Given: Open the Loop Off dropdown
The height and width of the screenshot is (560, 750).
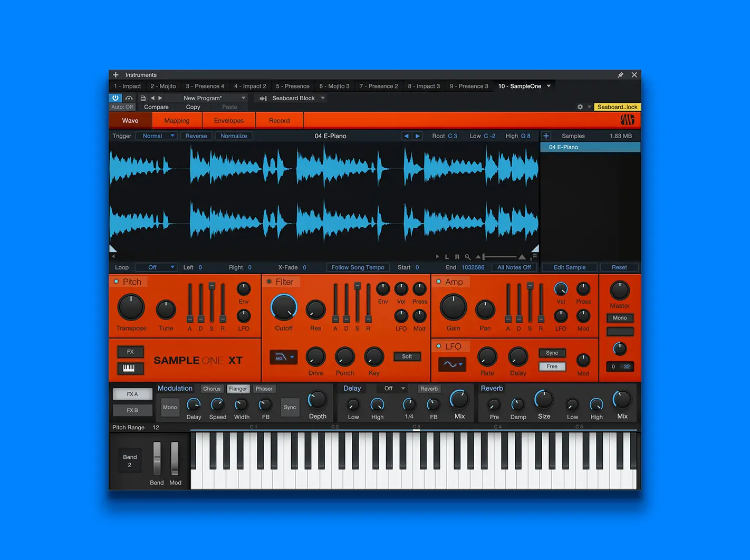Looking at the screenshot, I should (156, 267).
